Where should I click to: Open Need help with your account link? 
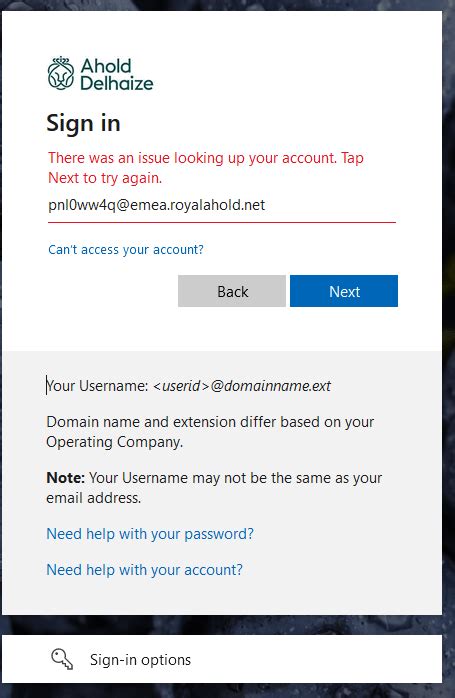point(145,569)
